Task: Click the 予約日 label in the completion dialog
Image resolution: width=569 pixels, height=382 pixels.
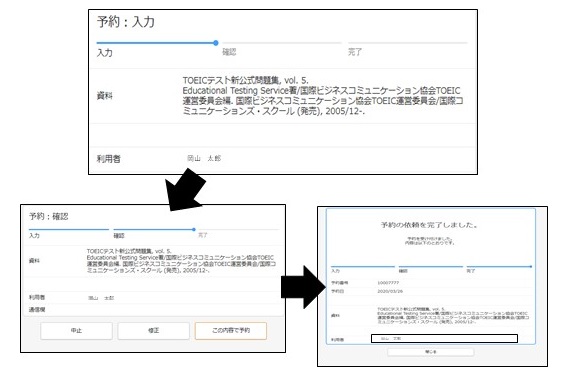Action: coord(337,291)
